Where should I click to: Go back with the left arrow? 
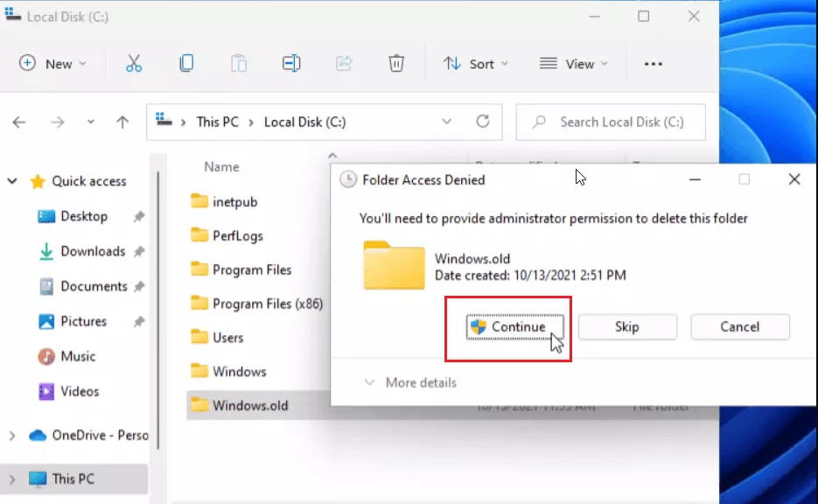19,122
